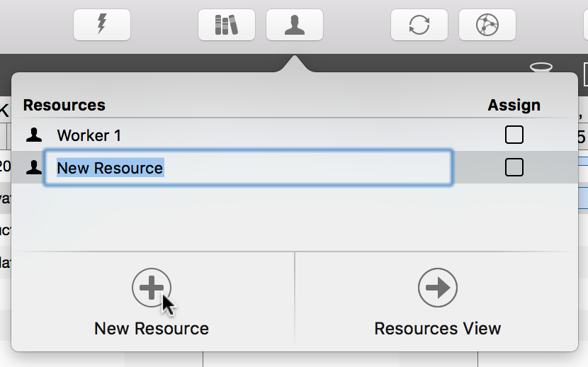Click the white oval icon in dark bar

click(541, 67)
